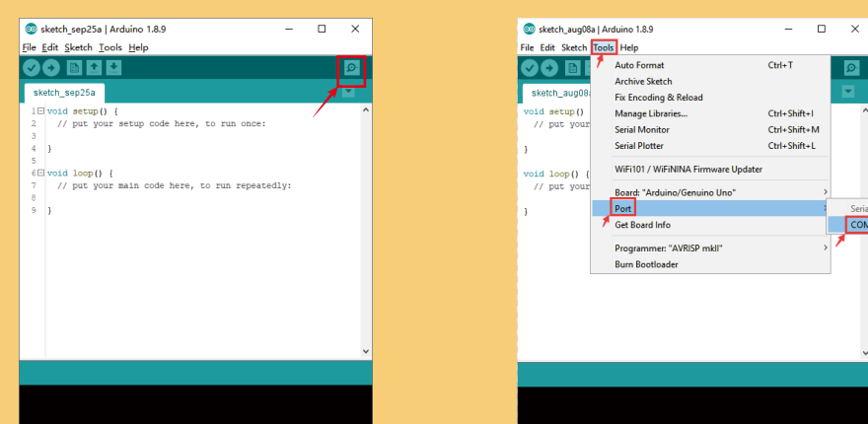
Task: Select the sketch_aug08a tab
Action: pos(557,93)
